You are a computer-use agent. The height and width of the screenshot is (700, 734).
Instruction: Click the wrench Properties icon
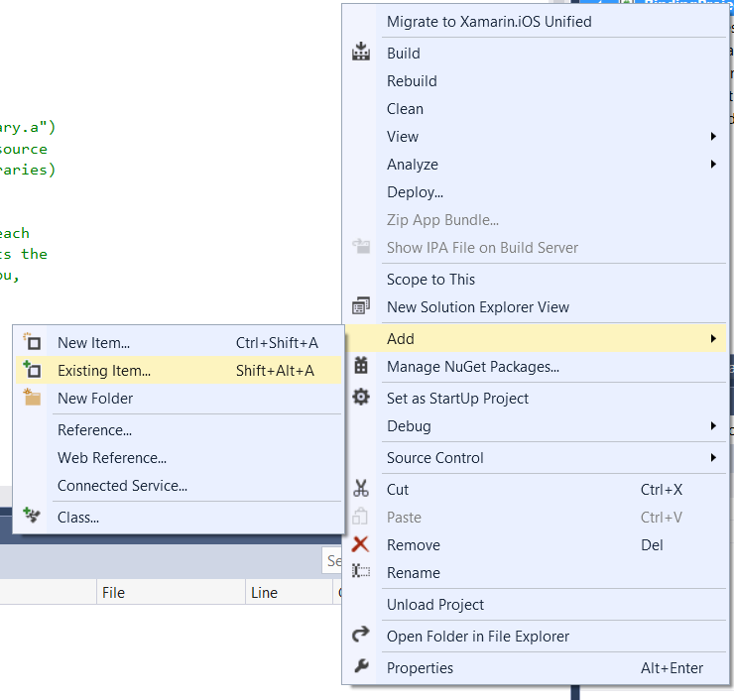pyautogui.click(x=360, y=666)
